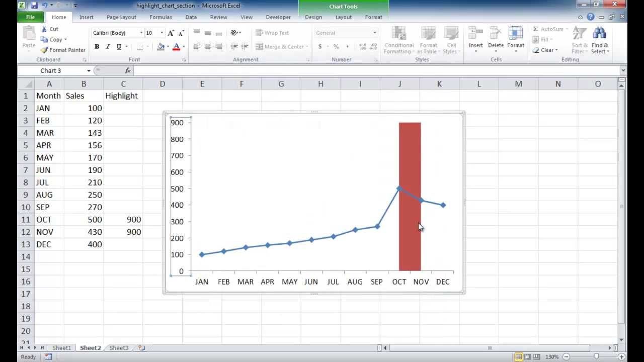
Task: Open Cell Styles gallery
Action: (x=451, y=40)
